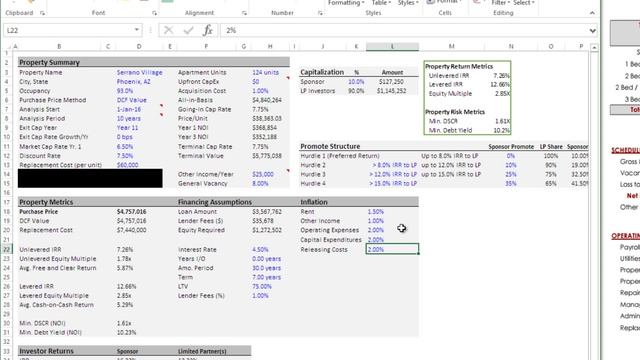The width and height of the screenshot is (640, 360).
Task: Select the Property Summary header cell
Action: (x=49, y=62)
